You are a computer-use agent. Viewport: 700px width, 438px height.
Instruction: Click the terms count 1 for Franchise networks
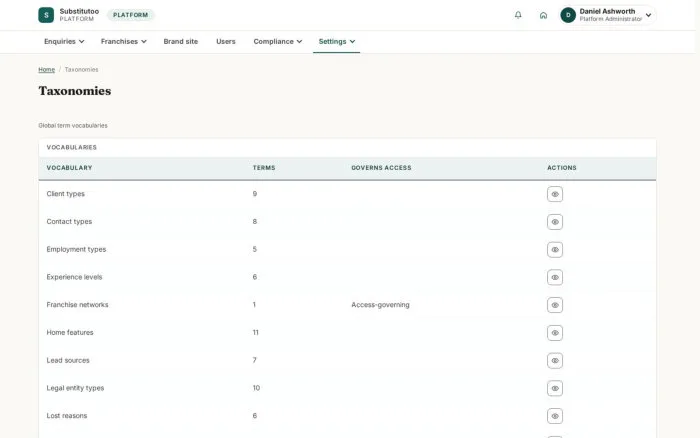point(254,305)
